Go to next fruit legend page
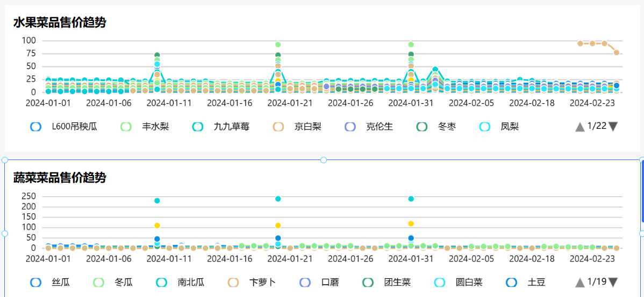Screen dimensions: 644x297 pos(613,127)
